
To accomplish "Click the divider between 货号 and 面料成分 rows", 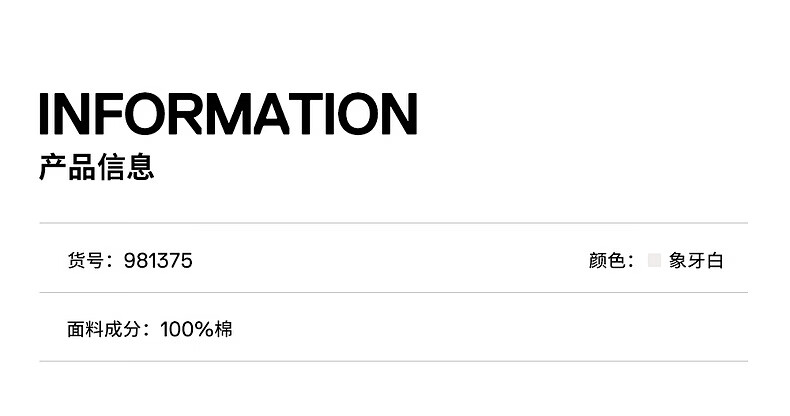I will click(x=394, y=293).
